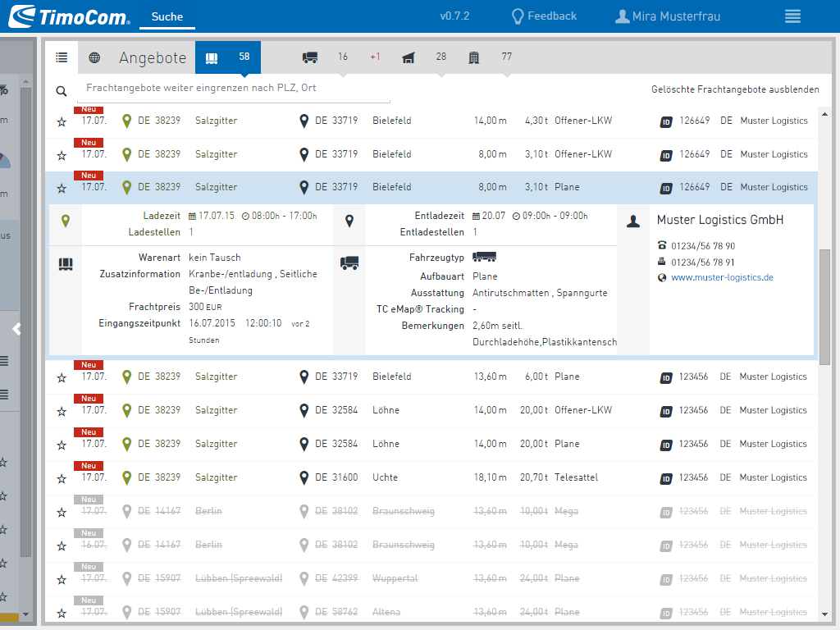The height and width of the screenshot is (630, 840).
Task: Click the version label v0.7.2
Action: click(x=454, y=16)
